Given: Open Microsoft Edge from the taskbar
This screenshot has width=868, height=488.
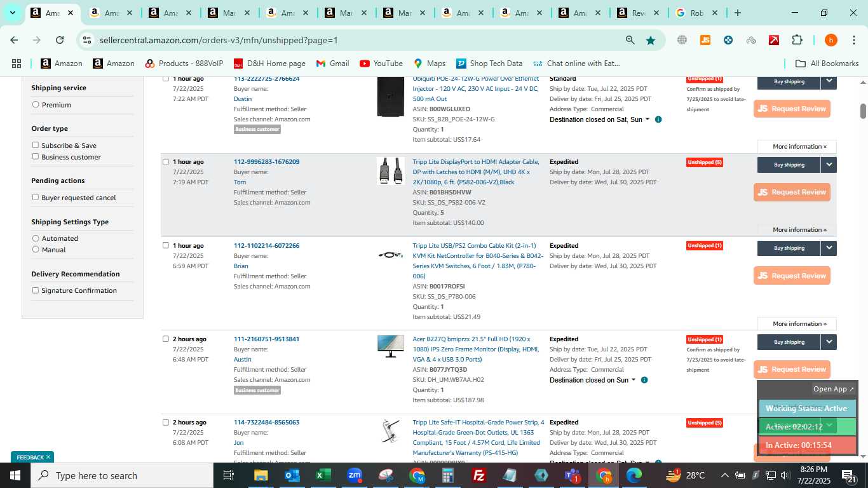Looking at the screenshot, I should (634, 475).
